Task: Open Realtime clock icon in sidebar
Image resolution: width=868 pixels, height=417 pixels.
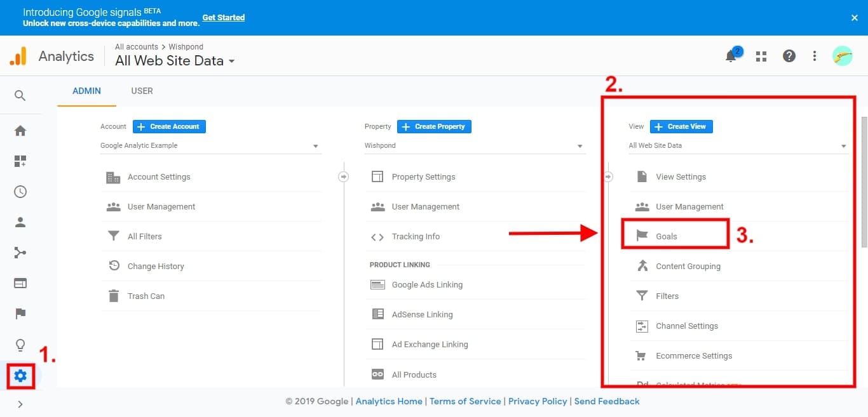Action: coord(20,192)
